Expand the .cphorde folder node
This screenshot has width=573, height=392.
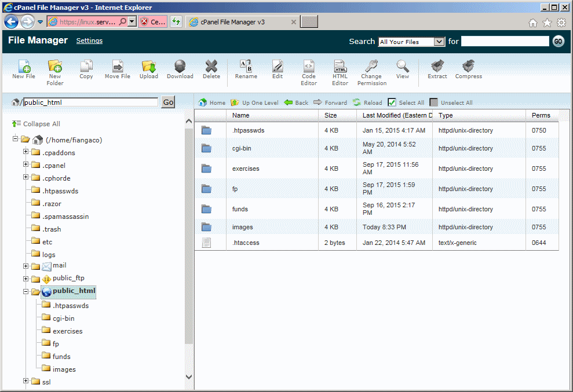point(26,177)
